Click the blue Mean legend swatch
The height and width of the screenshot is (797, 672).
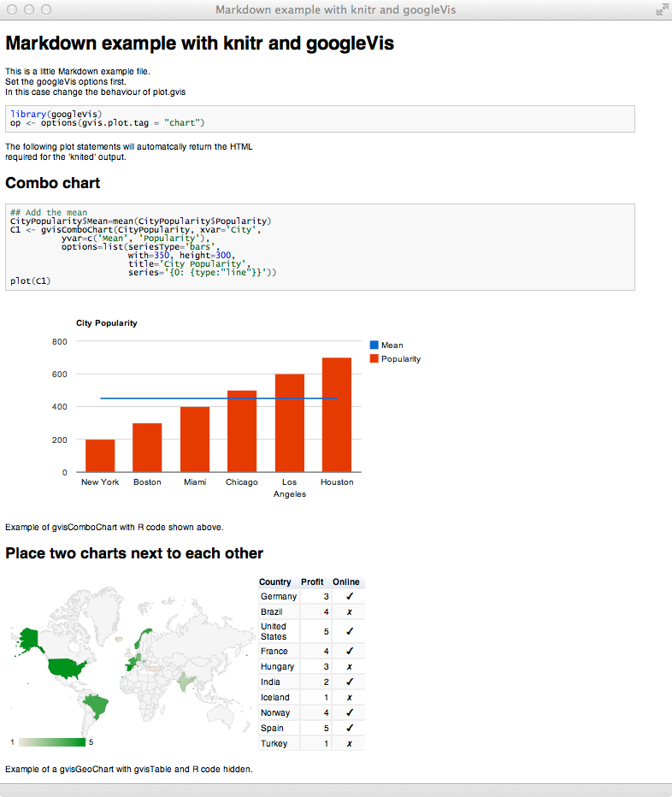click(374, 345)
